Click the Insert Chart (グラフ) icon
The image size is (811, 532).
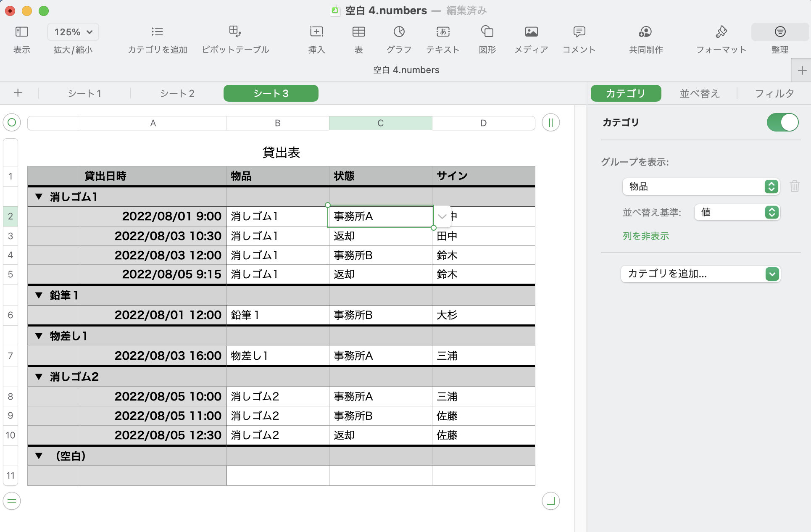coord(399,32)
